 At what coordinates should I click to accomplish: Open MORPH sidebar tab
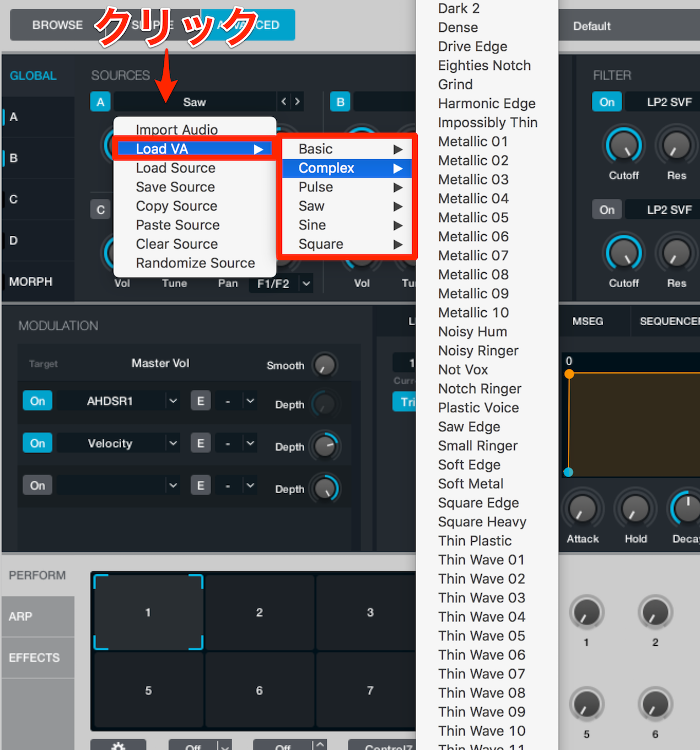click(x=37, y=282)
